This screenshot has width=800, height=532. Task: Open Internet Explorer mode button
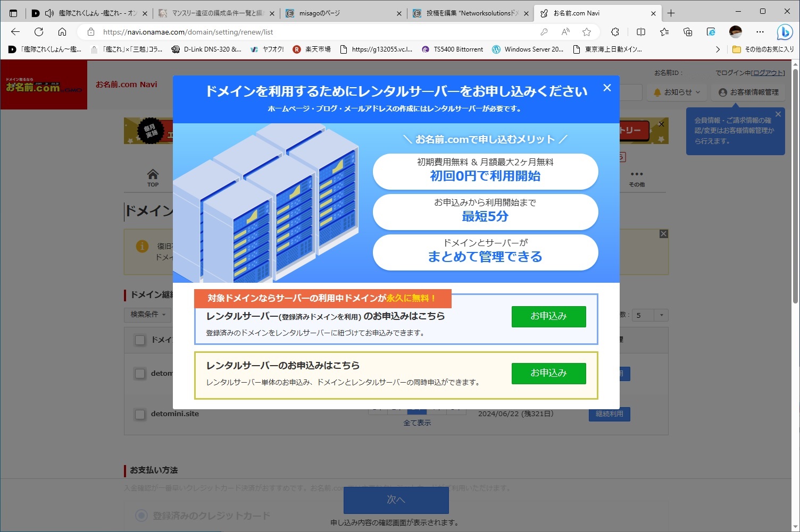tap(711, 32)
